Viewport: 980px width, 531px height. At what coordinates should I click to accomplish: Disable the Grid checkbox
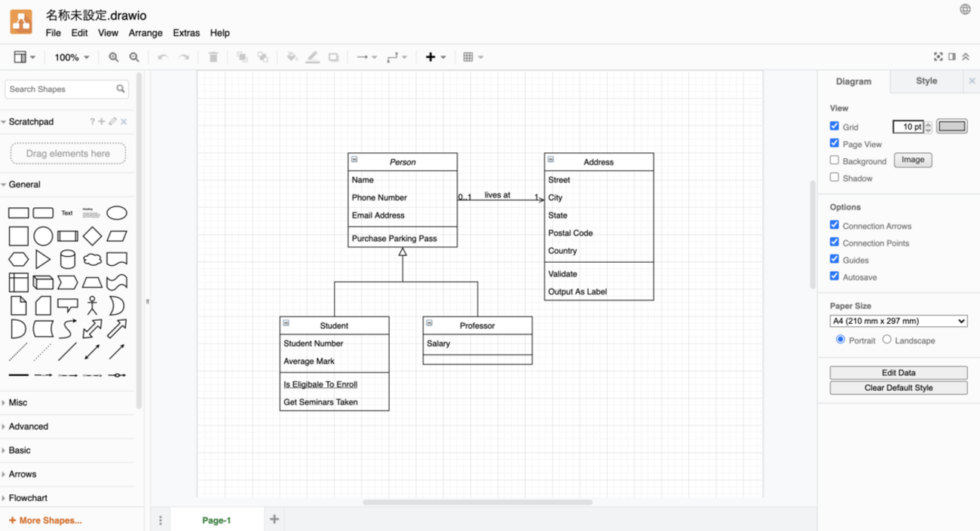point(835,127)
